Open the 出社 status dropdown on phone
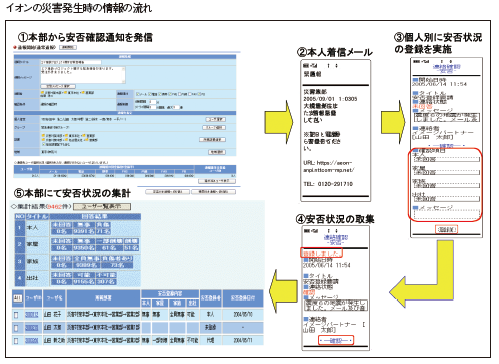This screenshot has width=499, height=364. (447, 199)
